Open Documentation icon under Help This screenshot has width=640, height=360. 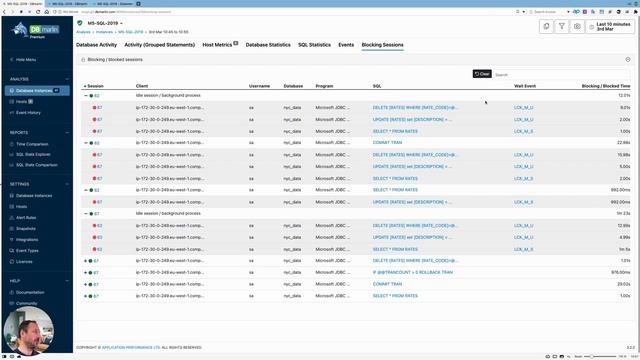tap(11, 292)
